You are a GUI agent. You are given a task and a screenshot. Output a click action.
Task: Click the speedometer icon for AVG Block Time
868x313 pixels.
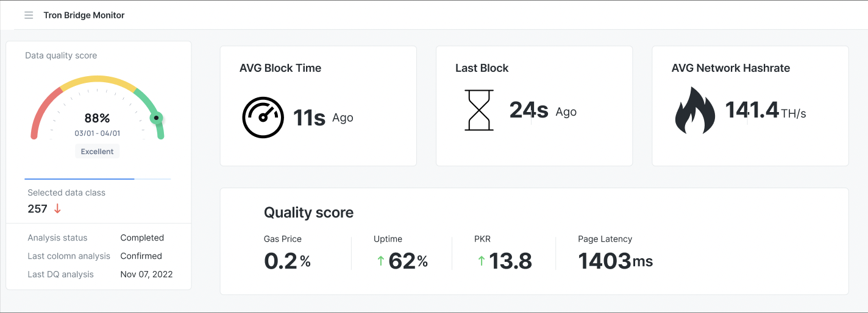pos(263,118)
